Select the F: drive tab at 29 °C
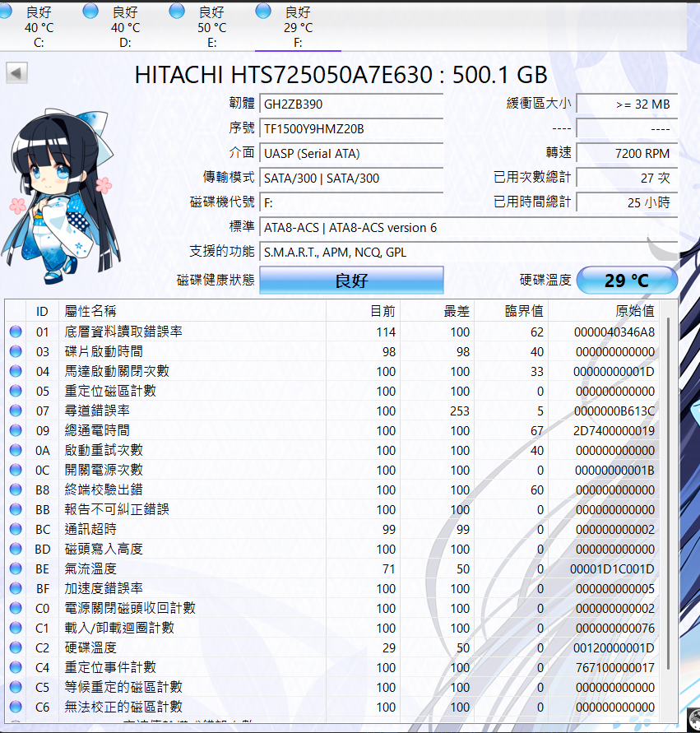The width and height of the screenshot is (700, 733). point(298,26)
